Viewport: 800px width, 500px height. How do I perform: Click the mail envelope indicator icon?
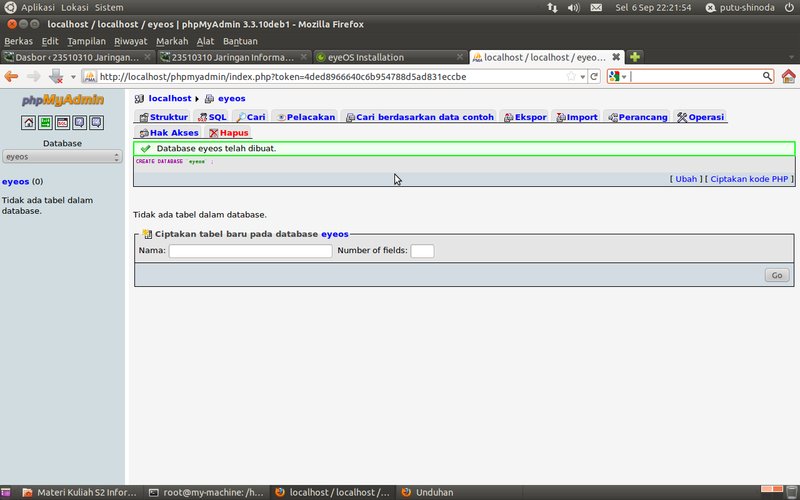(x=596, y=8)
